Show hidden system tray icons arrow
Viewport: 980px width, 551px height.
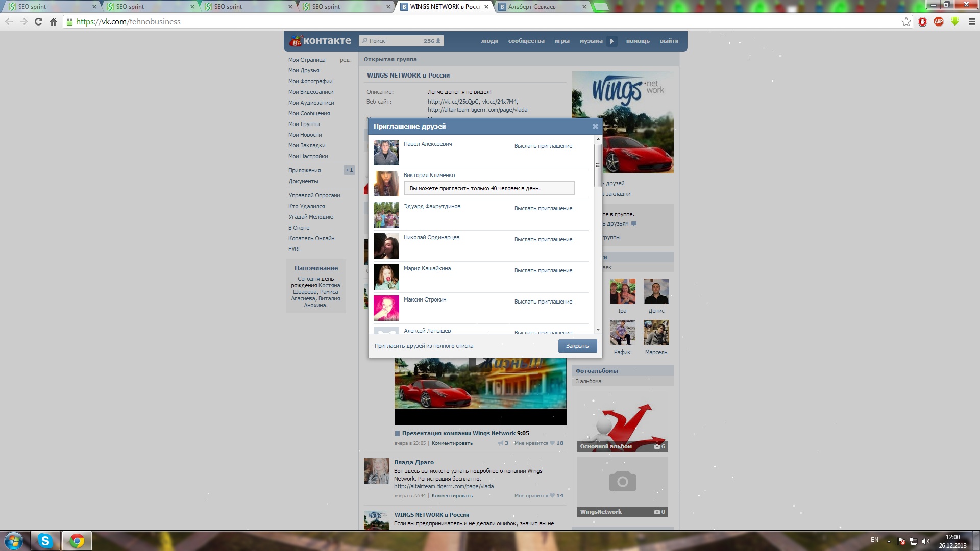[889, 541]
